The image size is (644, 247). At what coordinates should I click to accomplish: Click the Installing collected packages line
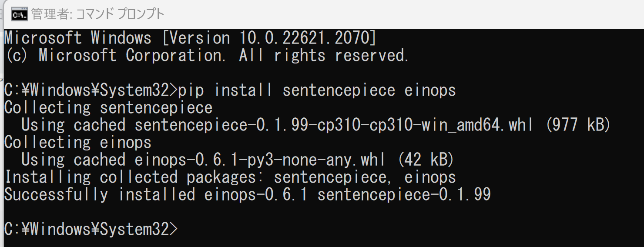pyautogui.click(x=230, y=177)
